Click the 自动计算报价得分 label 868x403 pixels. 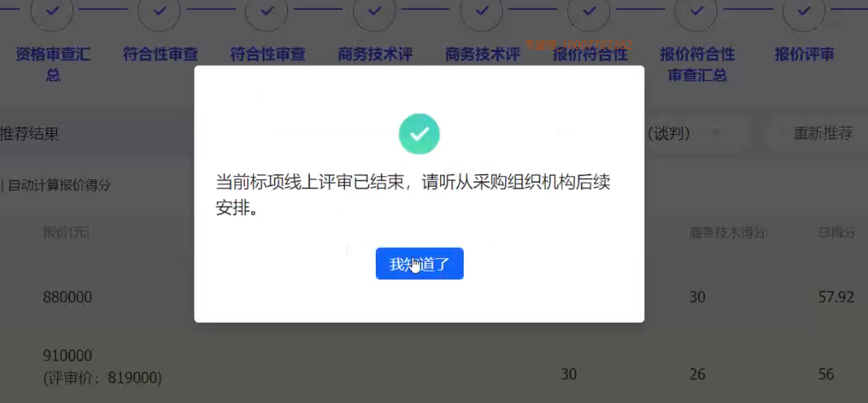59,185
